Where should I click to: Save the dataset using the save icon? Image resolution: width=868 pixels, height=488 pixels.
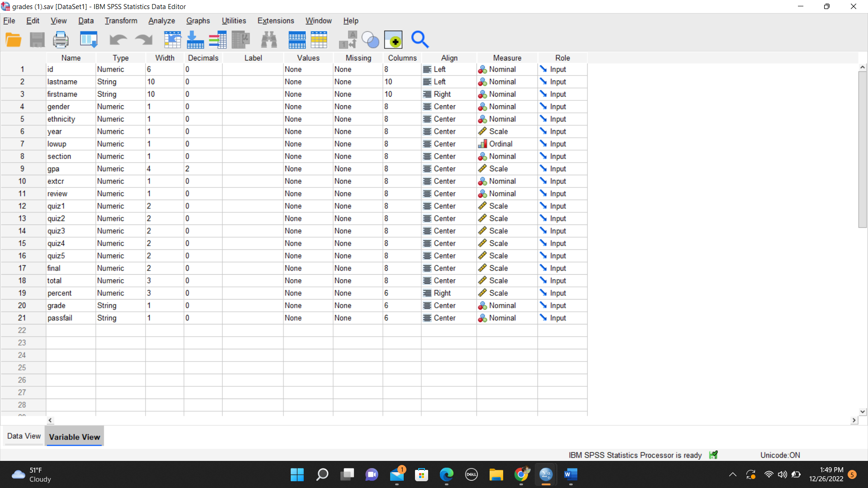[x=37, y=40]
